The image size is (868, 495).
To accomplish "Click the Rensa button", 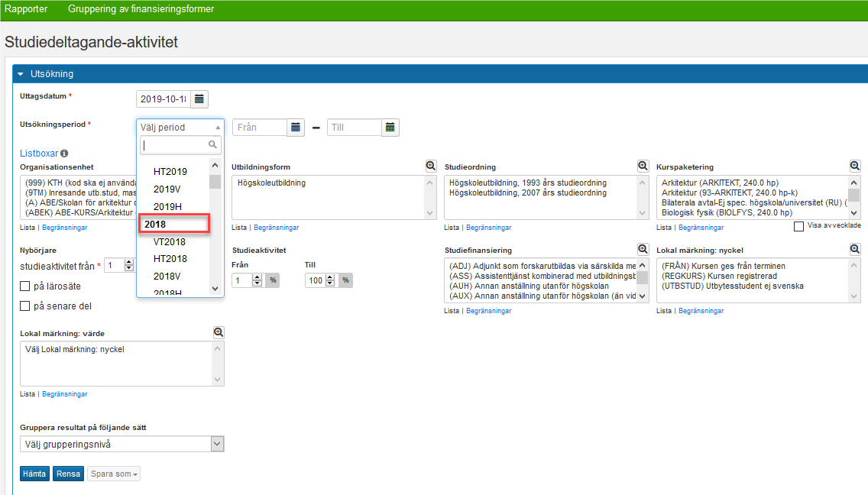I will (x=68, y=474).
